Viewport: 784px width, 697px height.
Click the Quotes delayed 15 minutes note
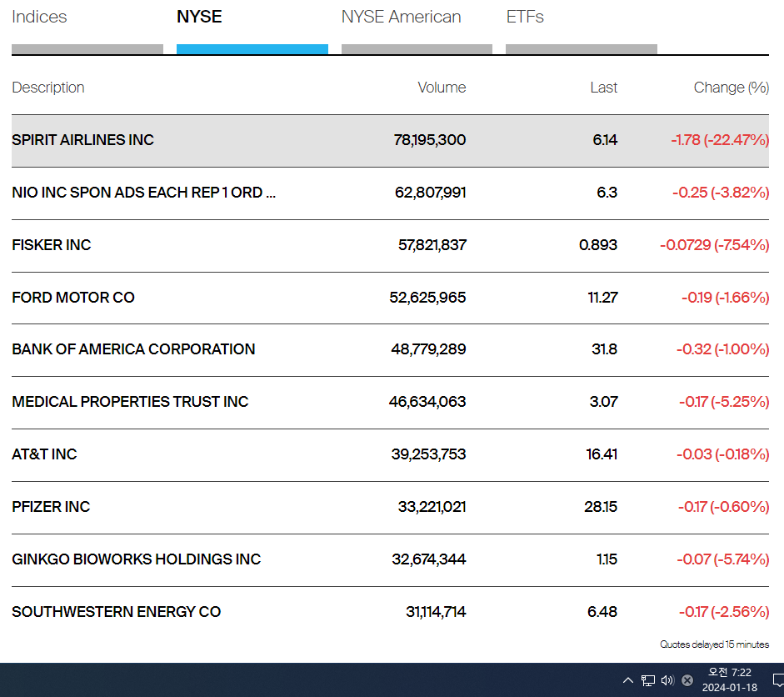pos(715,644)
